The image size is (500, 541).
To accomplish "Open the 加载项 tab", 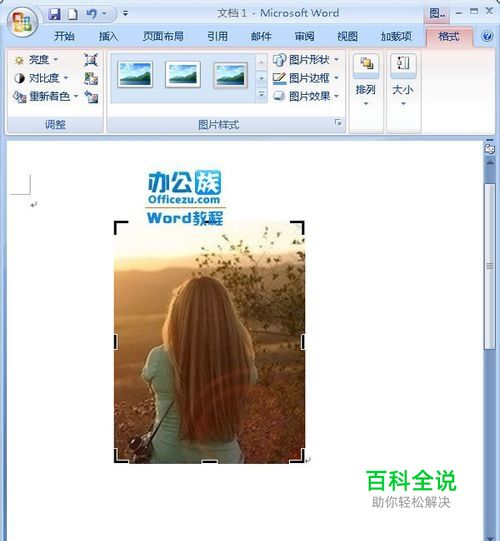I will click(396, 36).
